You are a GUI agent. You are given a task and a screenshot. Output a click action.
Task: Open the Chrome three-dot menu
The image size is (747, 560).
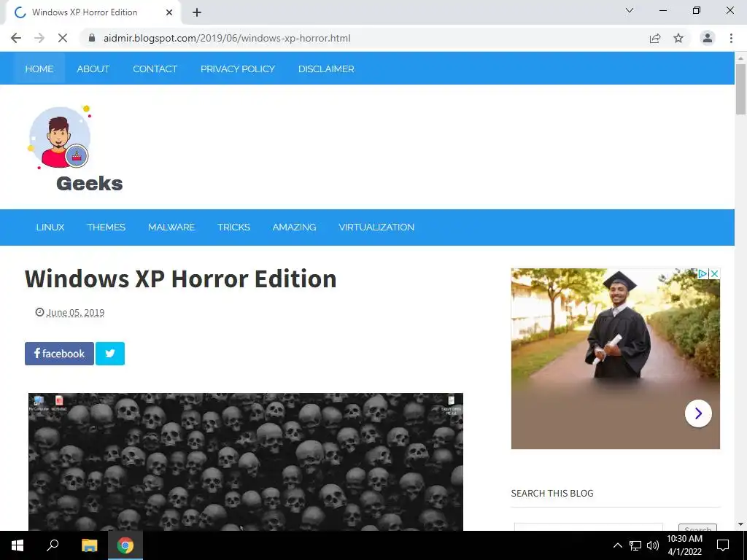[731, 38]
